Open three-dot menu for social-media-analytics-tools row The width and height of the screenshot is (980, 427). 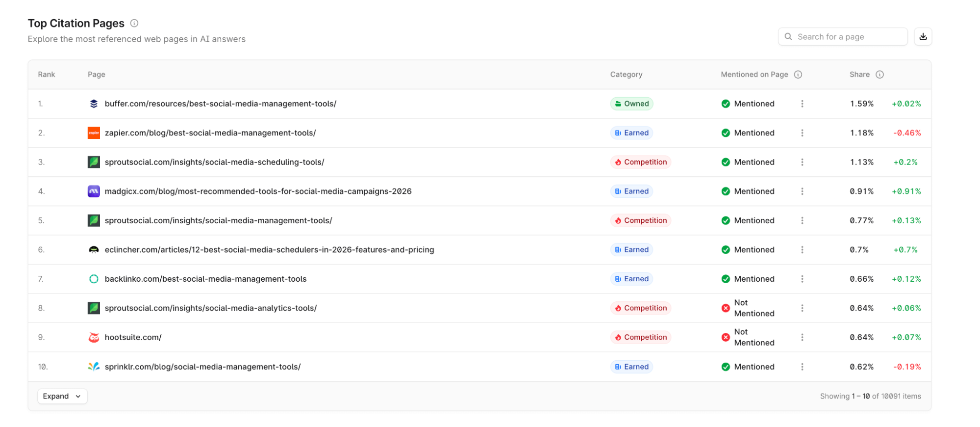tap(802, 308)
